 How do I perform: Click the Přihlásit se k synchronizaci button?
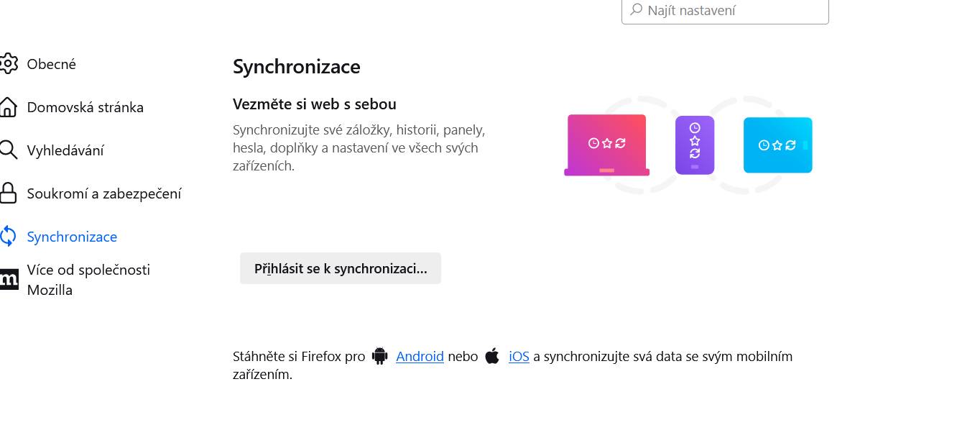(x=341, y=268)
